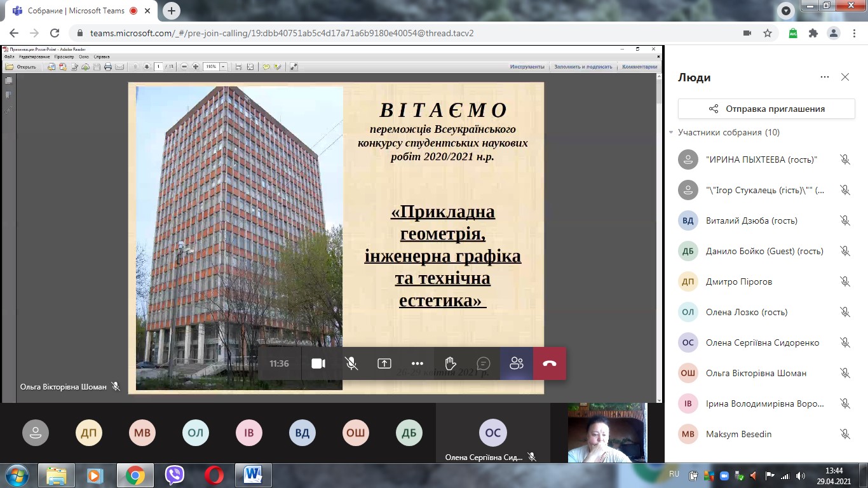Screen dimensions: 868x488
Task: Open more options in Люди panel header
Action: (824, 77)
